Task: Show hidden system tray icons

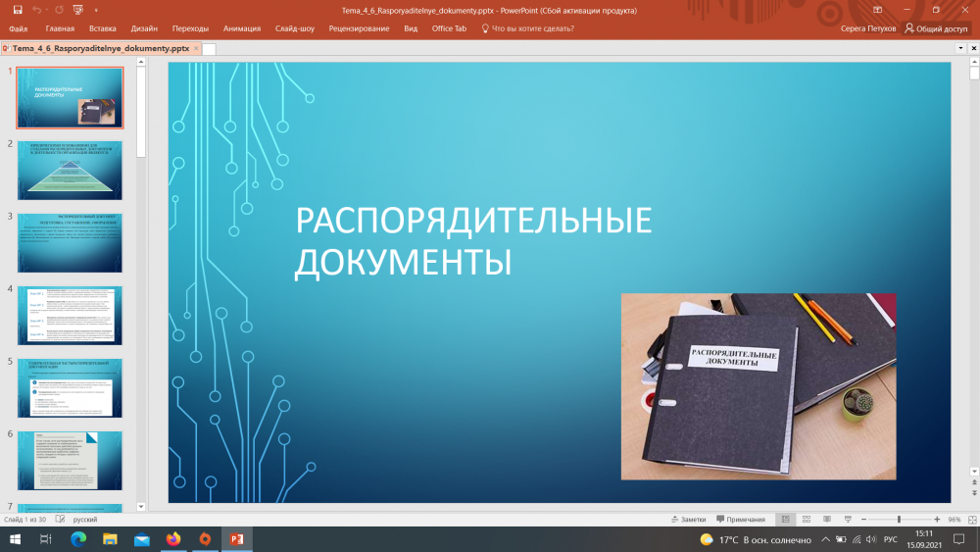Action: pyautogui.click(x=827, y=539)
